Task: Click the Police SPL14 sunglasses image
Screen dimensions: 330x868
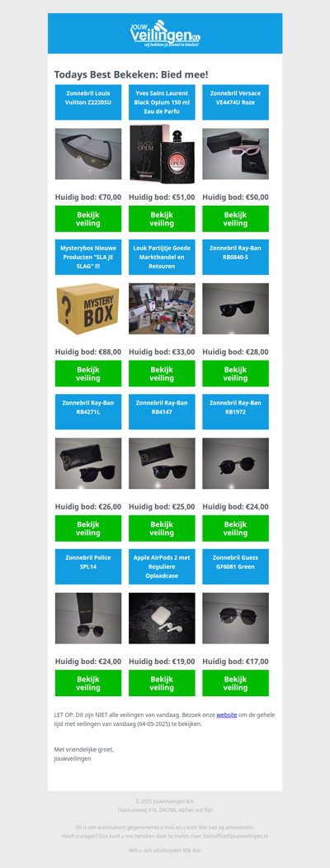Action: pos(88,619)
